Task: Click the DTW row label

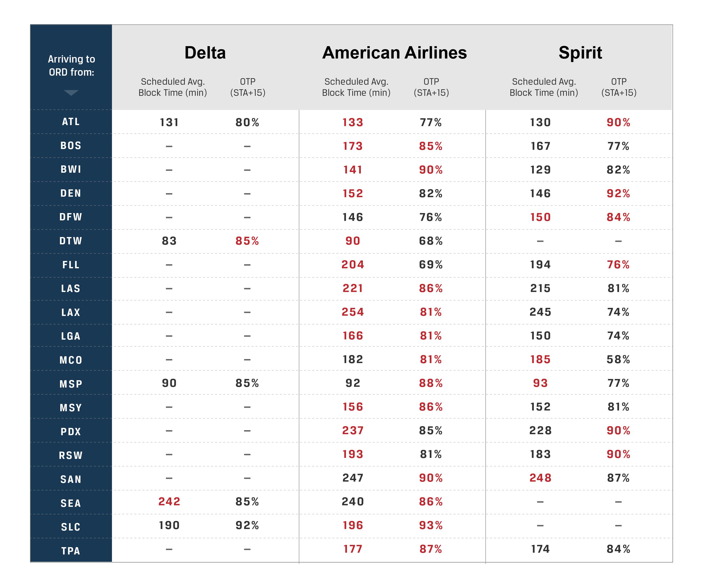Action: tap(71, 241)
